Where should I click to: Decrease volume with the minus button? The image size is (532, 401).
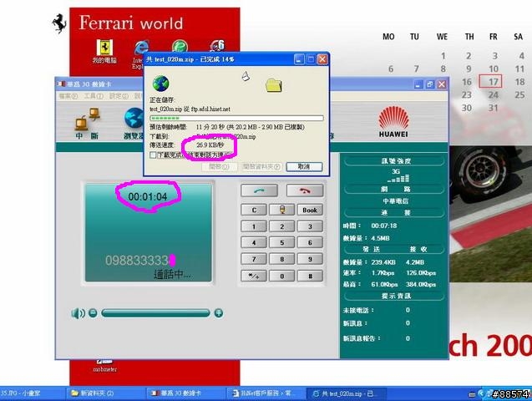pyautogui.click(x=93, y=312)
